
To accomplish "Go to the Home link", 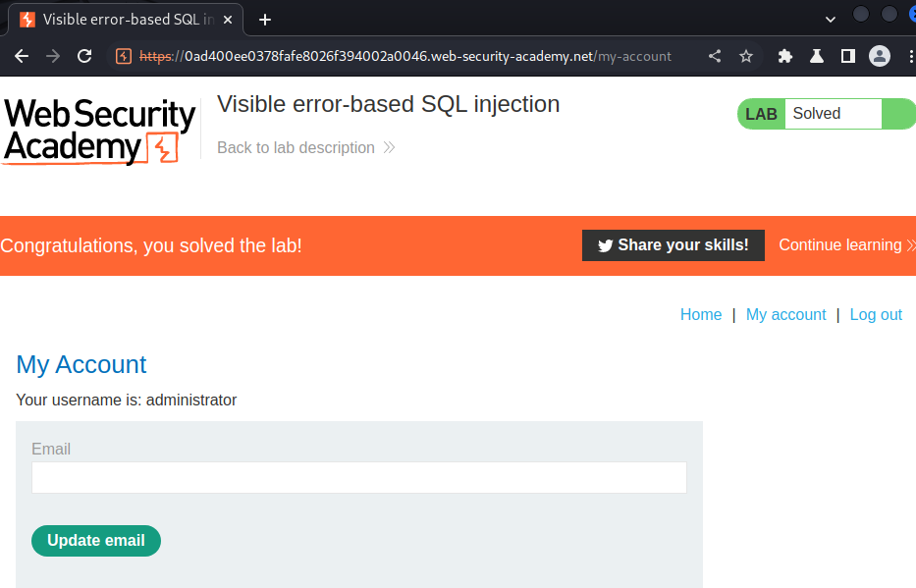I will coord(700,315).
